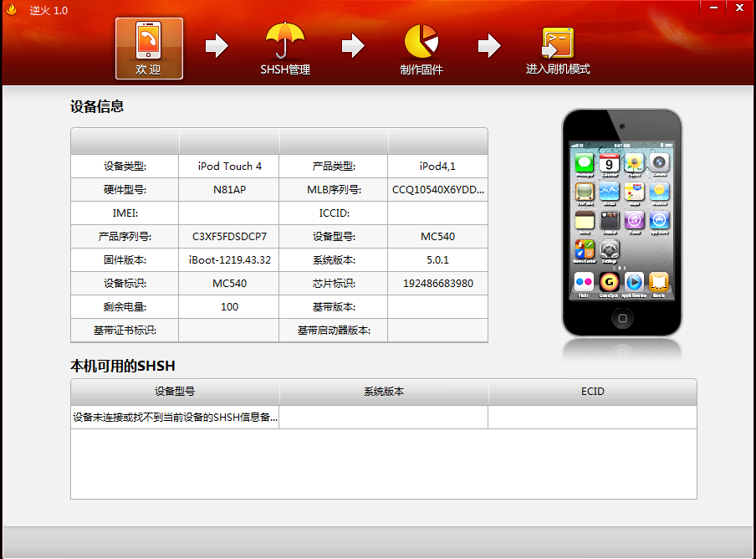Select the MC540 value beside 设备标识
Viewport: 756px width, 559px height.
(x=229, y=284)
